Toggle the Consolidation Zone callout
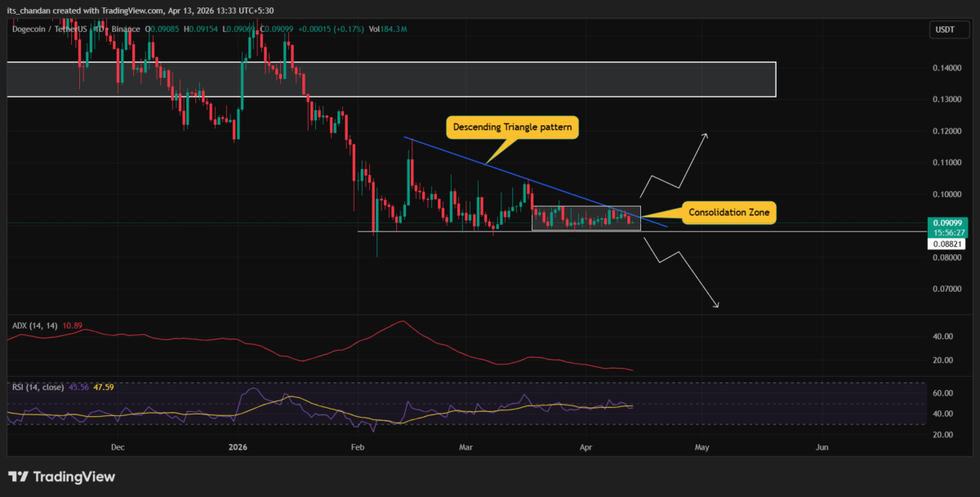The image size is (980, 497). (728, 213)
